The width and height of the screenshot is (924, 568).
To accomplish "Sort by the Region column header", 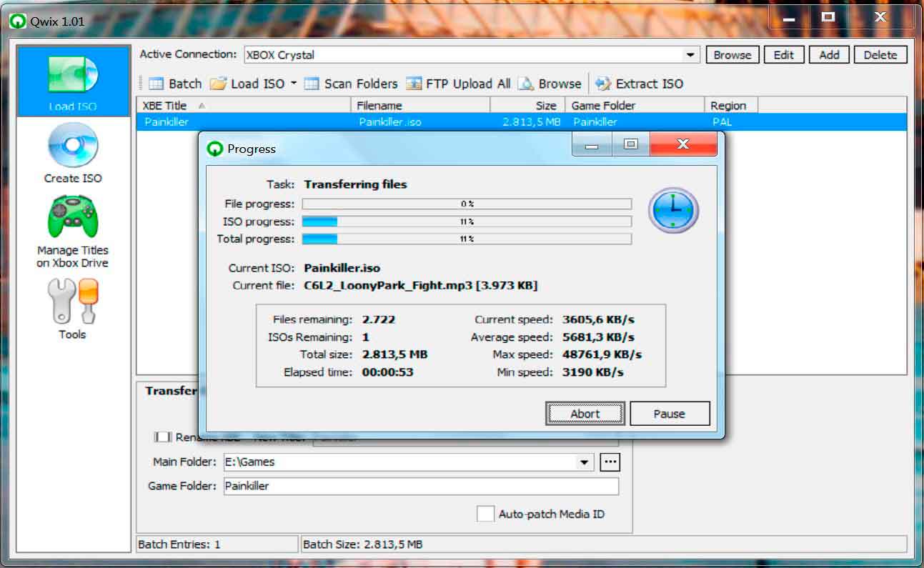I will 731,106.
